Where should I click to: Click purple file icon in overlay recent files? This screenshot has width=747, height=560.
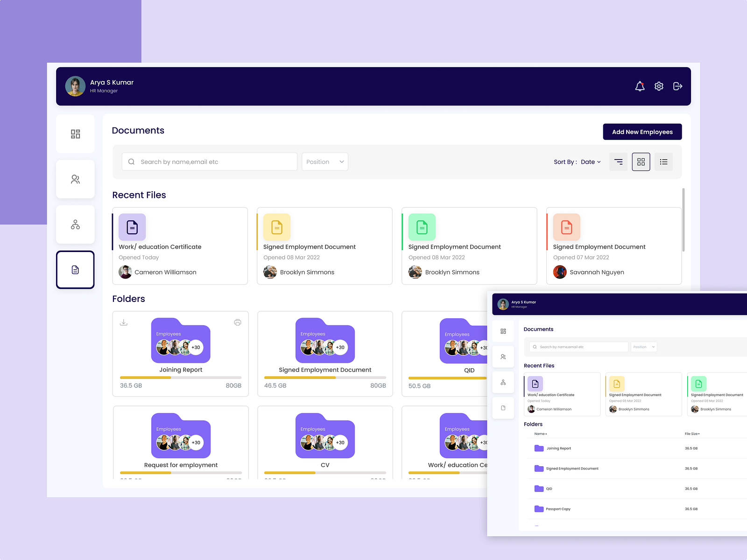[x=535, y=384]
